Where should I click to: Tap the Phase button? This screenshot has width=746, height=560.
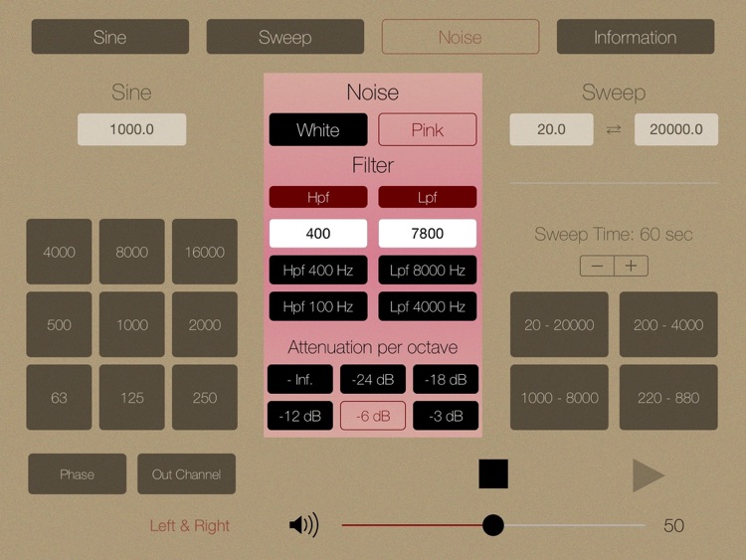[77, 473]
